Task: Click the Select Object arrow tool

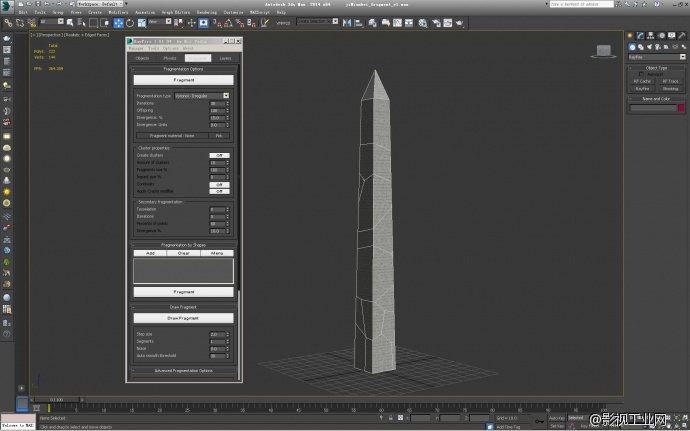Action: coord(70,23)
